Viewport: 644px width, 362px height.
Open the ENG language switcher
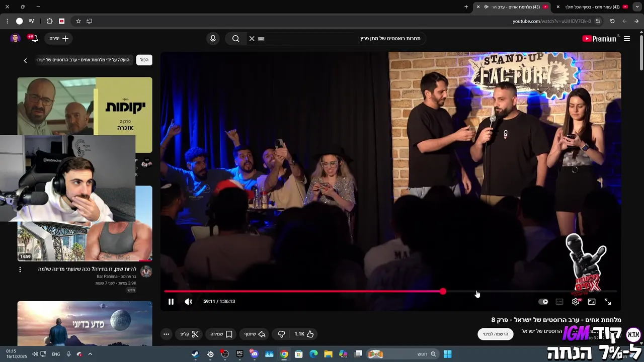pyautogui.click(x=56, y=354)
